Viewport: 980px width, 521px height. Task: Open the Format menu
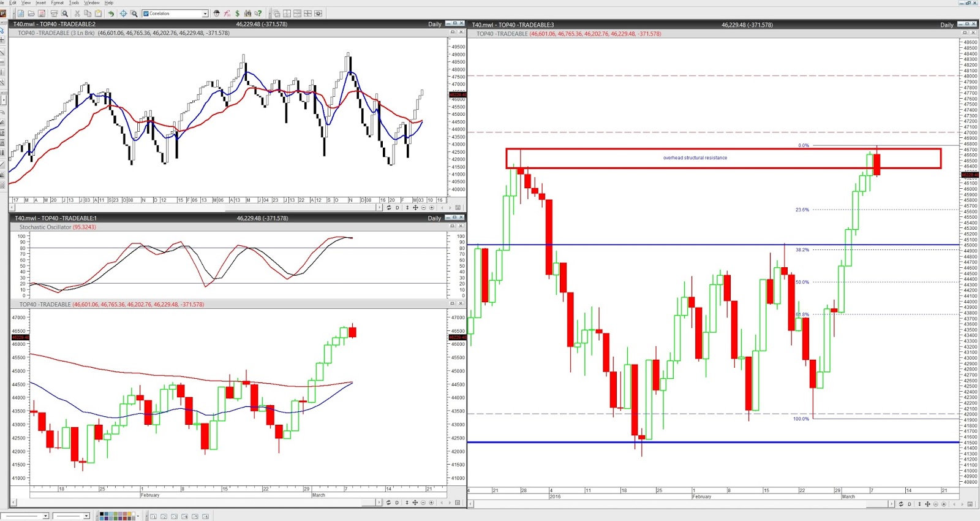click(58, 3)
